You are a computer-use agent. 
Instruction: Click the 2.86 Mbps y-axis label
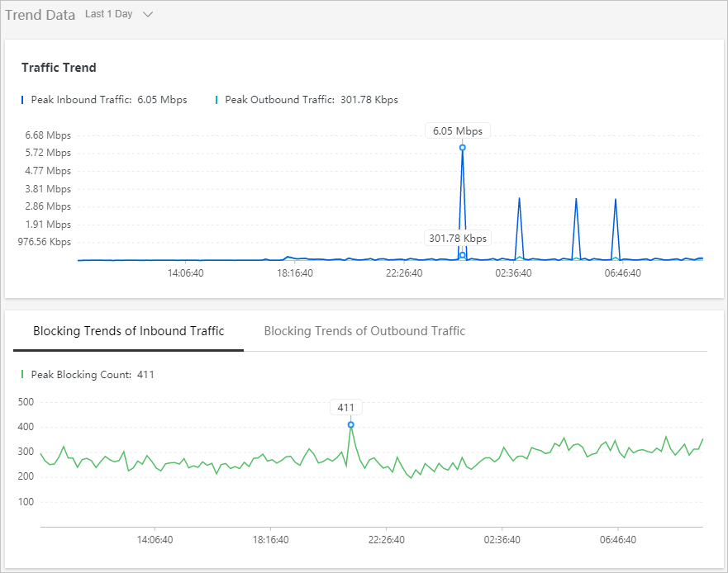pos(48,206)
